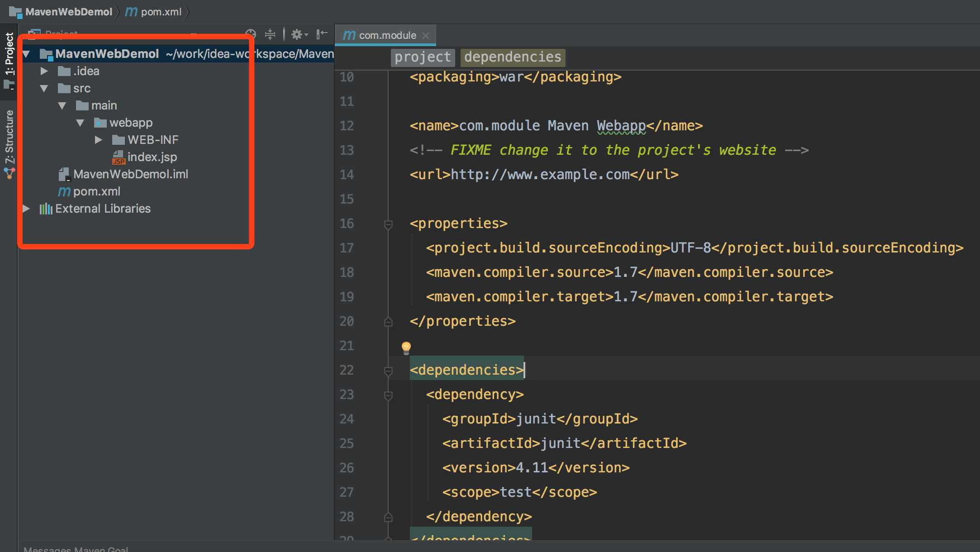Collapse the src folder arrow

coord(44,89)
